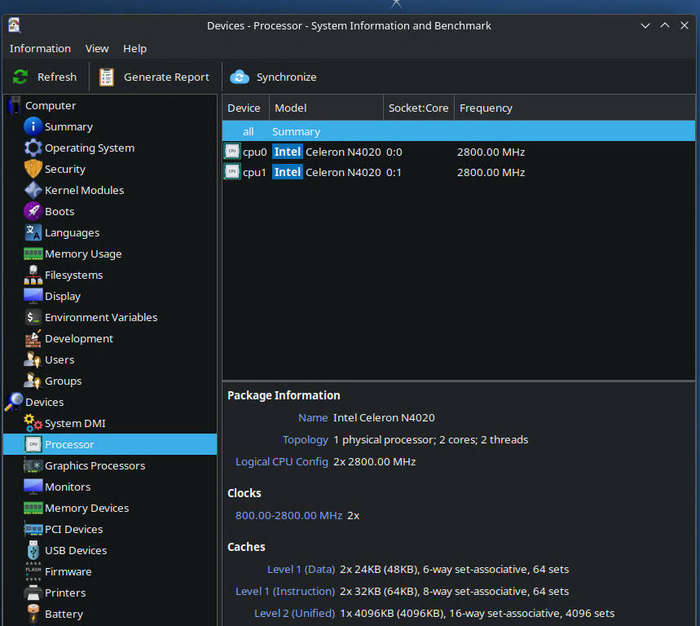Click the Groups people icon
This screenshot has height=626, width=700.
pos(32,381)
